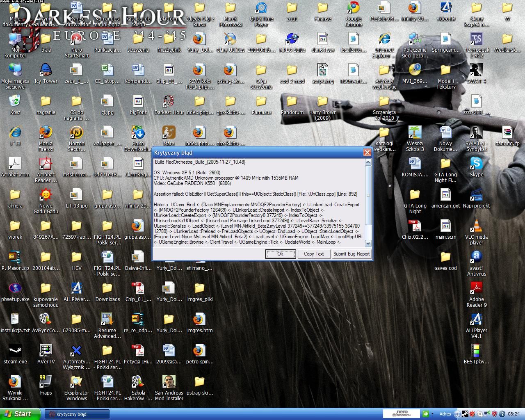Open the steam.exe desktop icon
The width and height of the screenshot is (525, 420).
tap(15, 351)
